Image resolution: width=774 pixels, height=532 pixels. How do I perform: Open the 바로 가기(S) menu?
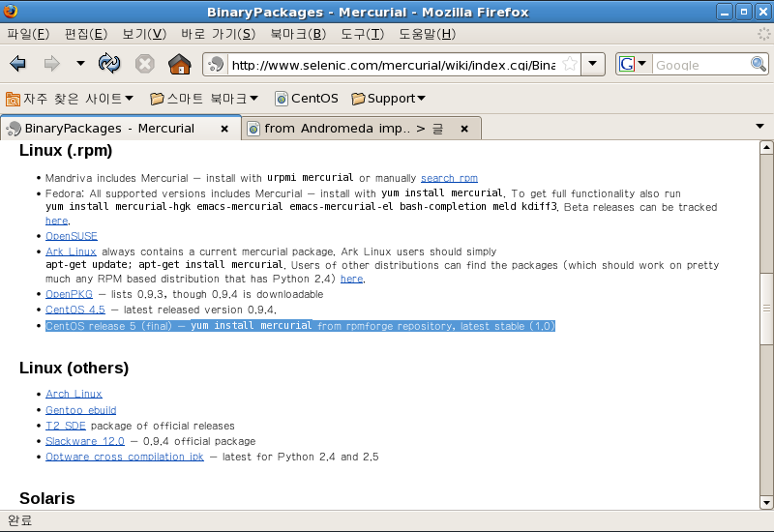[x=218, y=34]
